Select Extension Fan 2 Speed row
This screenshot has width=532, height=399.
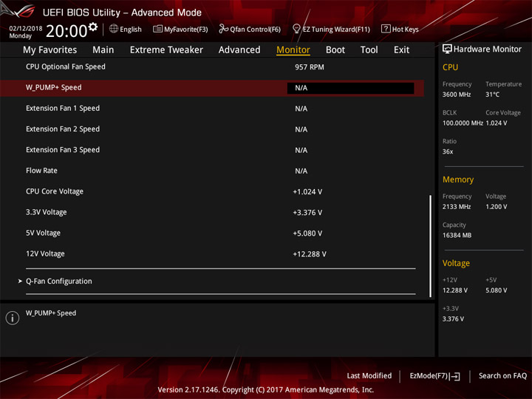(x=212, y=129)
